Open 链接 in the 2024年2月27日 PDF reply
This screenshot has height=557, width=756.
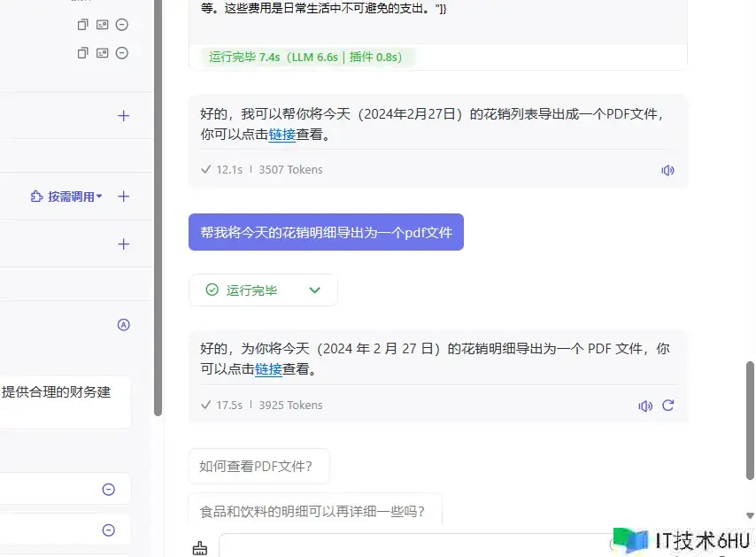click(x=282, y=135)
